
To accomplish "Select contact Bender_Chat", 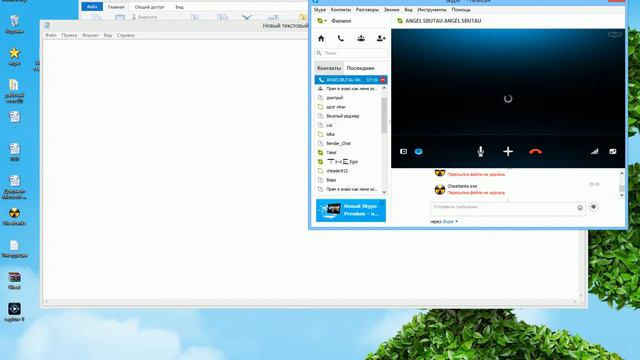I will (338, 144).
